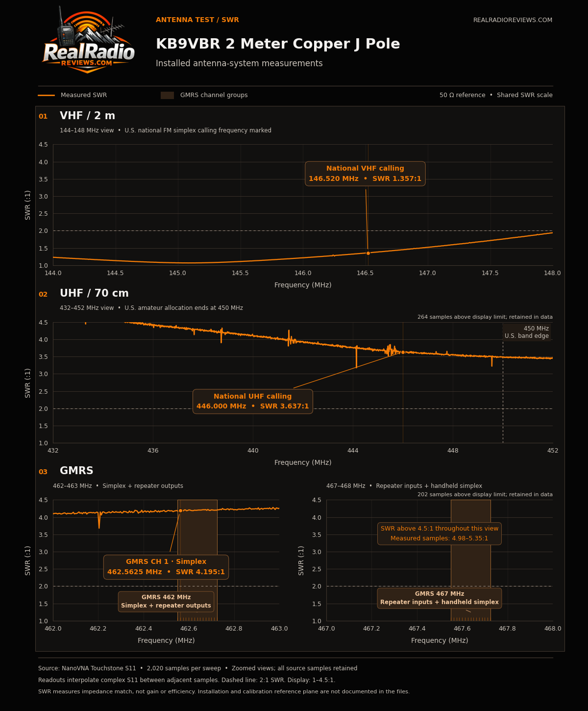Click the National VHF calling annotation box
The height and width of the screenshot is (711, 588).
(365, 174)
